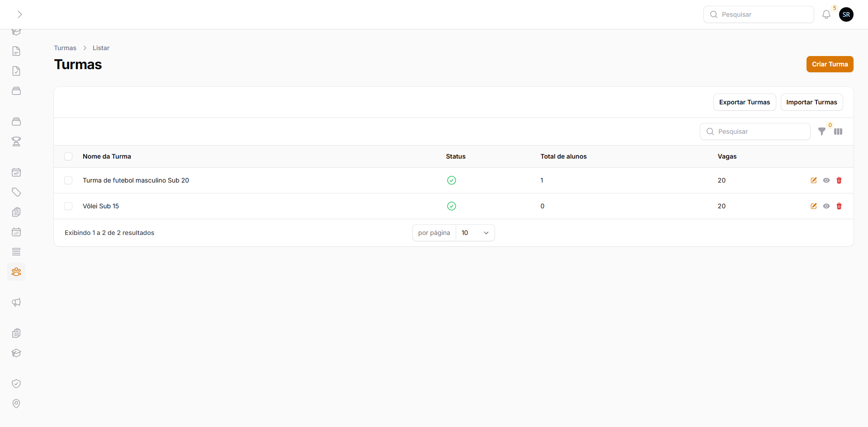Open the per page dropdown
868x427 pixels.
475,233
